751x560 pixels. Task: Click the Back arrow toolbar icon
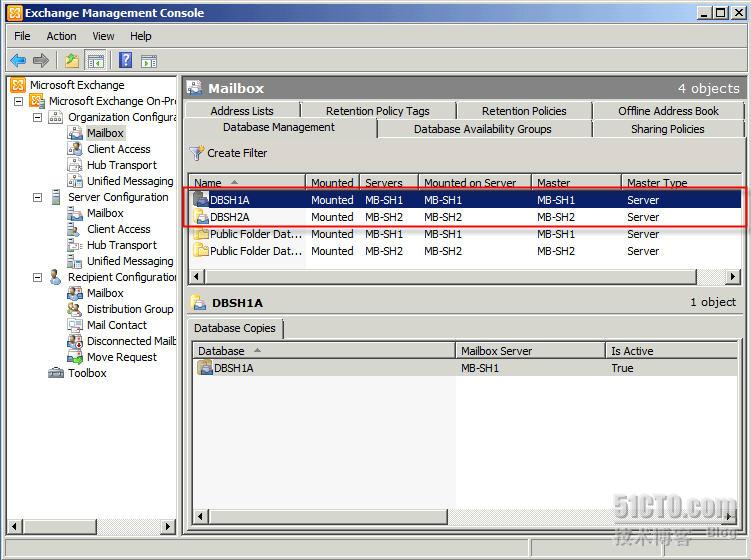pos(18,61)
